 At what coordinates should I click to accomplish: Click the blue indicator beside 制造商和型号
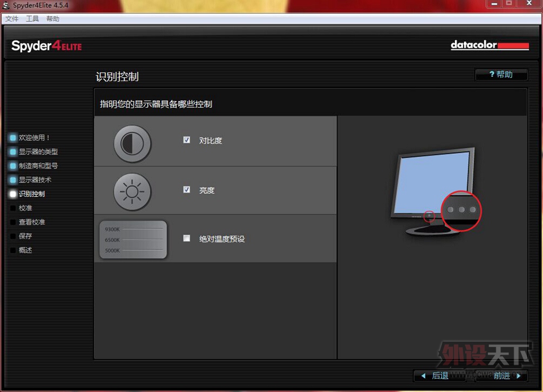point(13,166)
